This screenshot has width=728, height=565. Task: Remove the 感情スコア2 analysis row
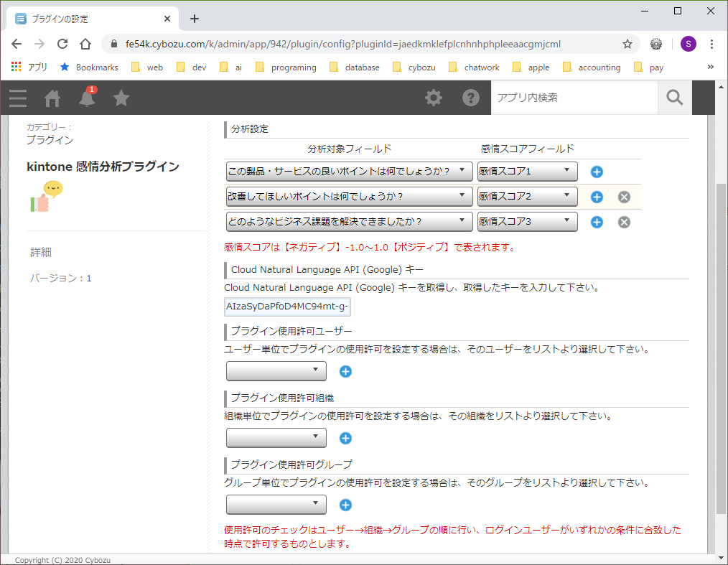624,197
